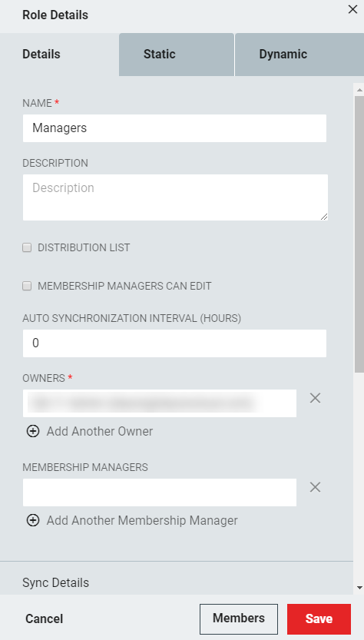Focus the Name field containing Managers
This screenshot has height=640, width=364.
pos(174,128)
